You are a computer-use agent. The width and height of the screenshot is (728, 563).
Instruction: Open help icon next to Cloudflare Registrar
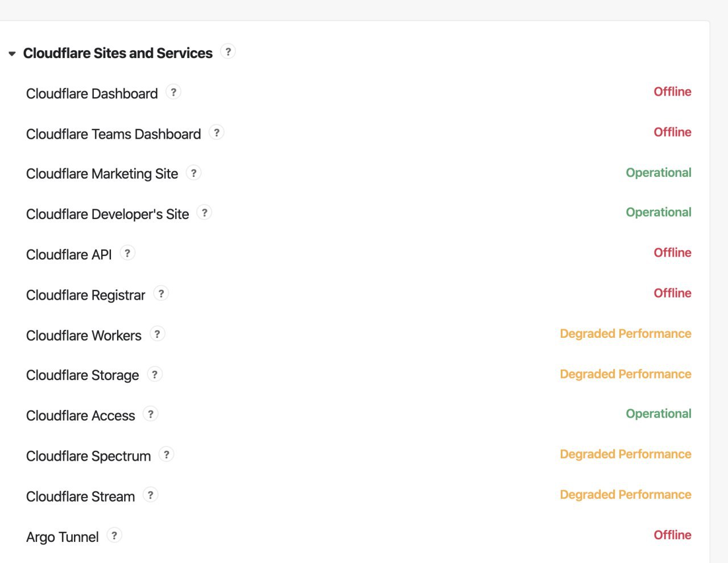pyautogui.click(x=162, y=294)
